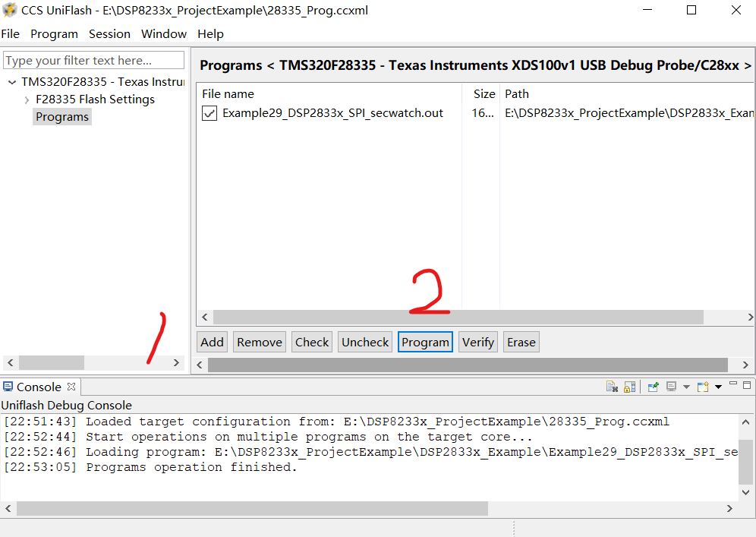The width and height of the screenshot is (756, 537).
Task: Click the Open Console icon
Action: point(703,387)
